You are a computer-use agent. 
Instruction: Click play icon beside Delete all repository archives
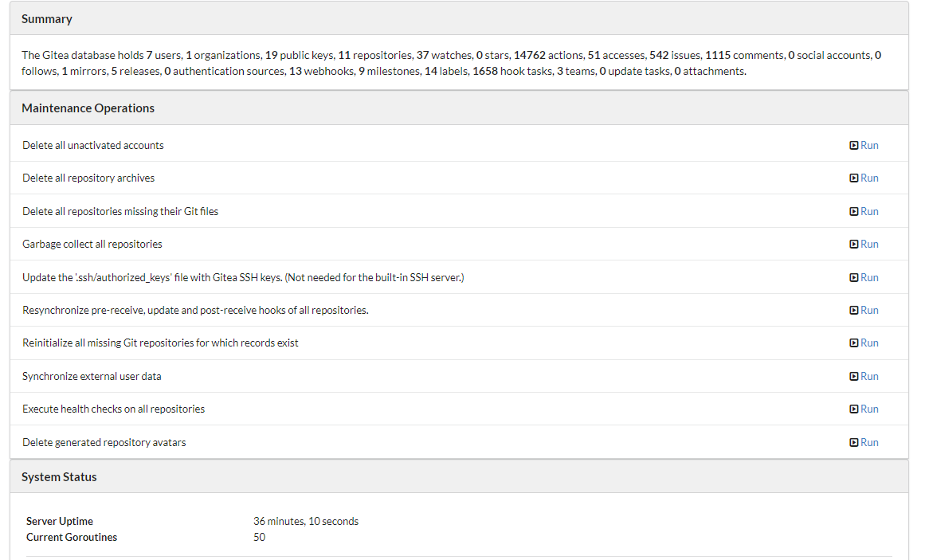pyautogui.click(x=853, y=178)
